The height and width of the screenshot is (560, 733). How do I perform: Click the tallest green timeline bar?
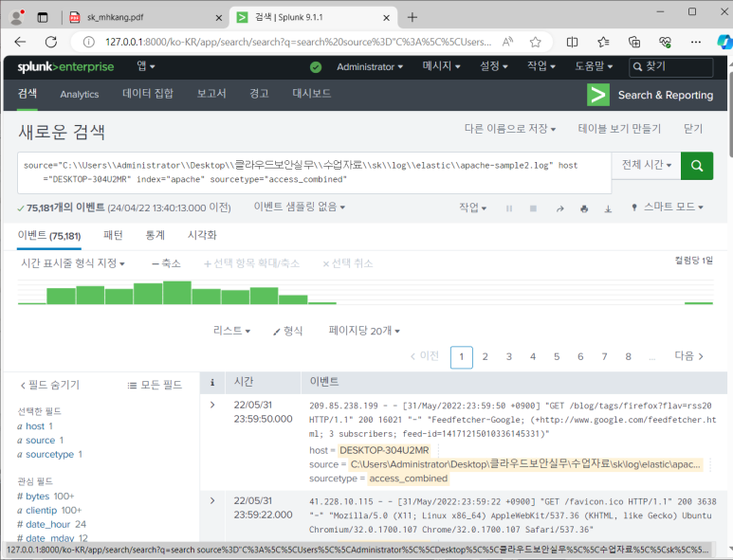pos(177,293)
